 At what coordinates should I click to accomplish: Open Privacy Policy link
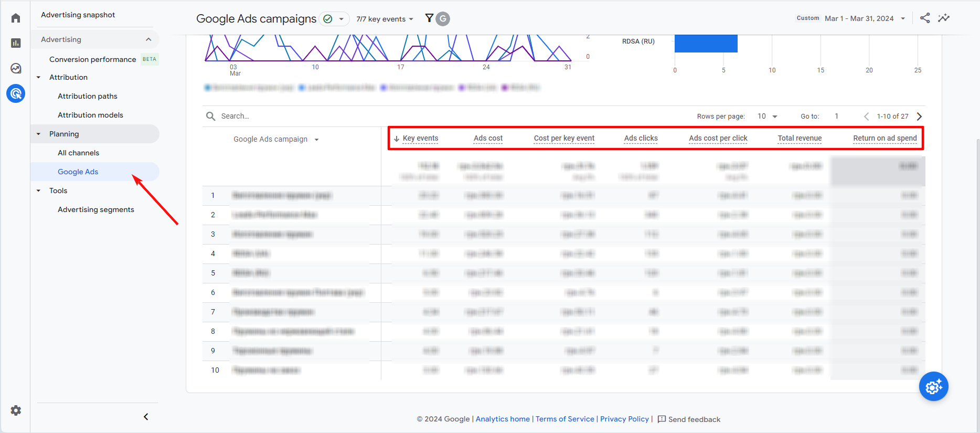(624, 419)
